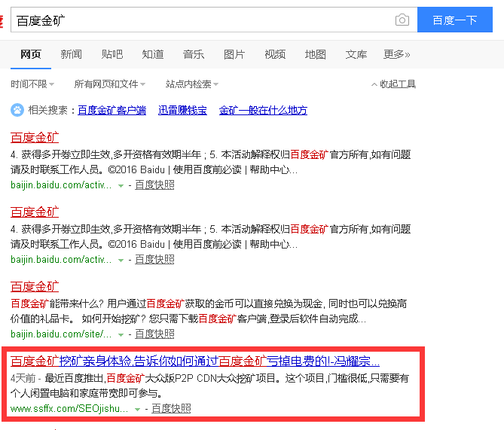Open first 百度金矿 result title

(x=35, y=138)
